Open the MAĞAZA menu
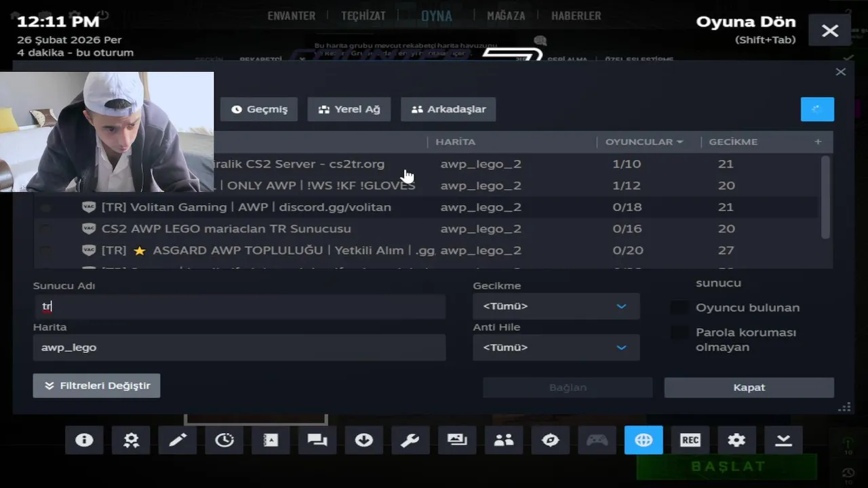Image resolution: width=868 pixels, height=488 pixels. click(x=506, y=16)
